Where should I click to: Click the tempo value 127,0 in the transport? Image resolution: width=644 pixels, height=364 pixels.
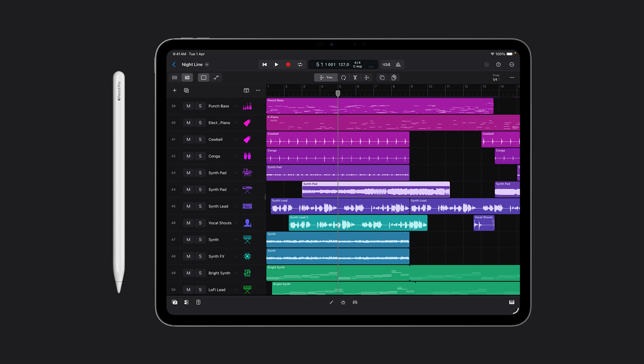tap(343, 64)
